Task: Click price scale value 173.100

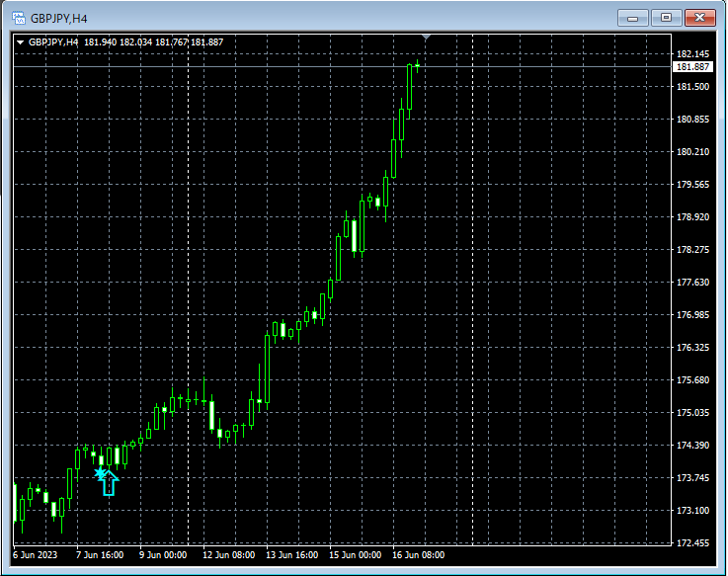Action: (692, 510)
